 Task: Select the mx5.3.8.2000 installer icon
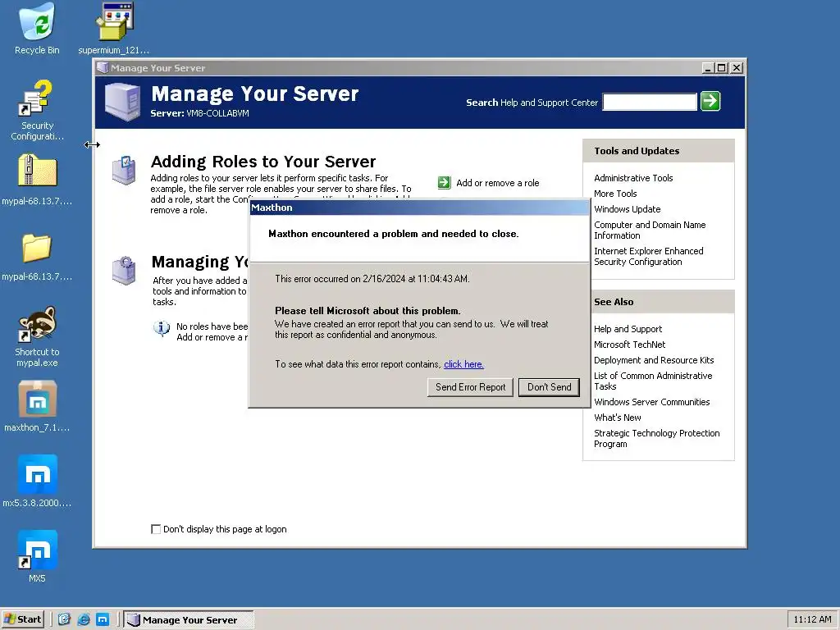(x=37, y=474)
